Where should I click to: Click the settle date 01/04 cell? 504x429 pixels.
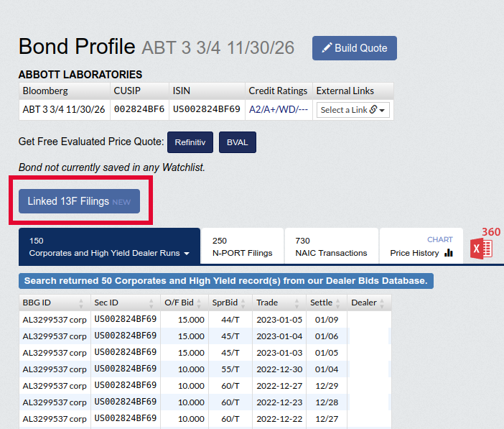[327, 369]
